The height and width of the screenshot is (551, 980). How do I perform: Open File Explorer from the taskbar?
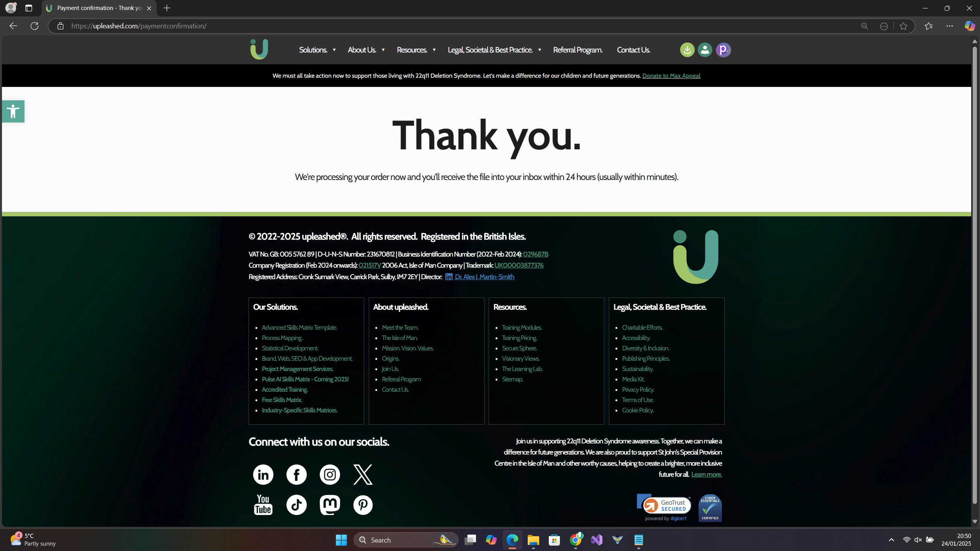point(533,540)
